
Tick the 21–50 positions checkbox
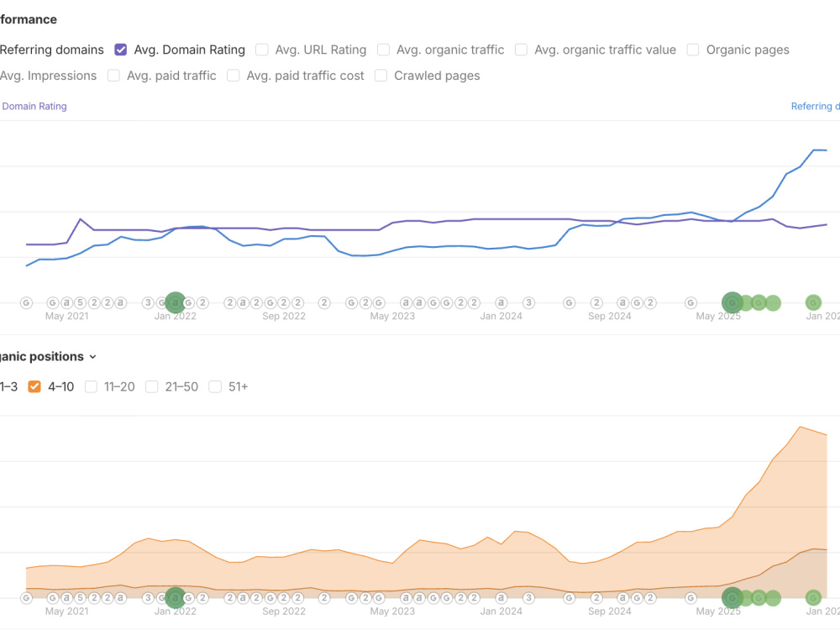152,386
